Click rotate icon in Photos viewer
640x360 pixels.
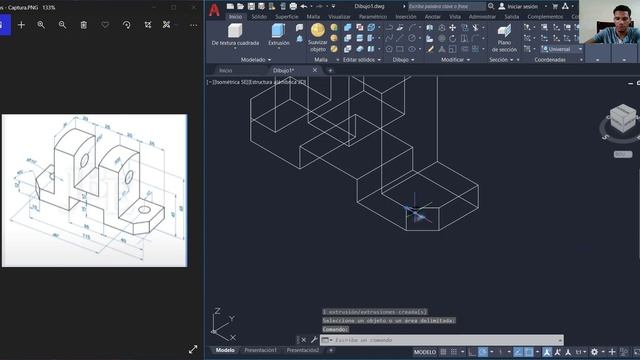pos(127,25)
